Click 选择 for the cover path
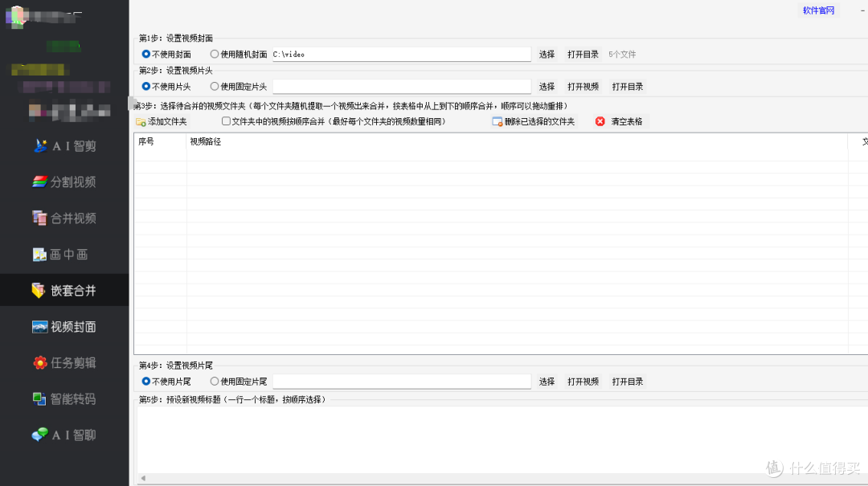 (x=547, y=55)
